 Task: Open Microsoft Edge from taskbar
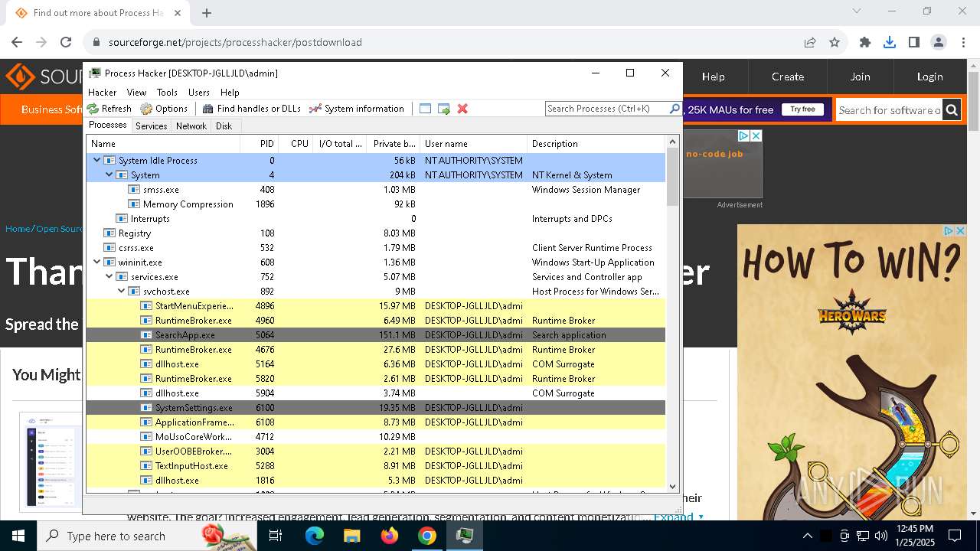[315, 536]
